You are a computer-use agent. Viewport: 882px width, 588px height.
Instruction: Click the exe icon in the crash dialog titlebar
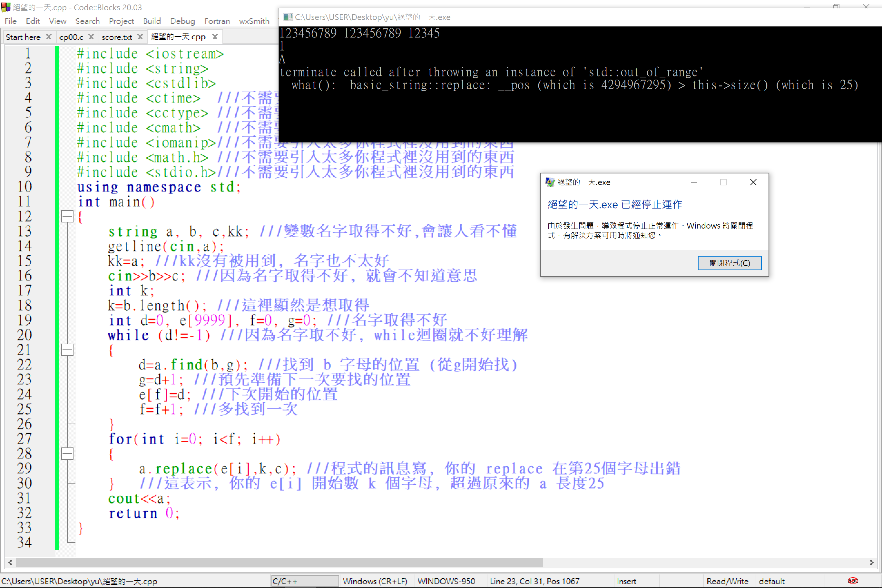550,182
